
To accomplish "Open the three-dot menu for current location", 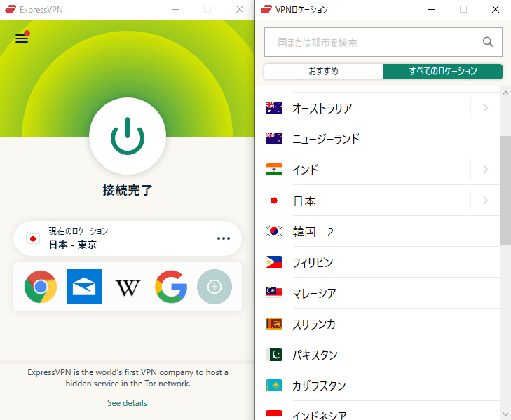I will click(x=224, y=238).
